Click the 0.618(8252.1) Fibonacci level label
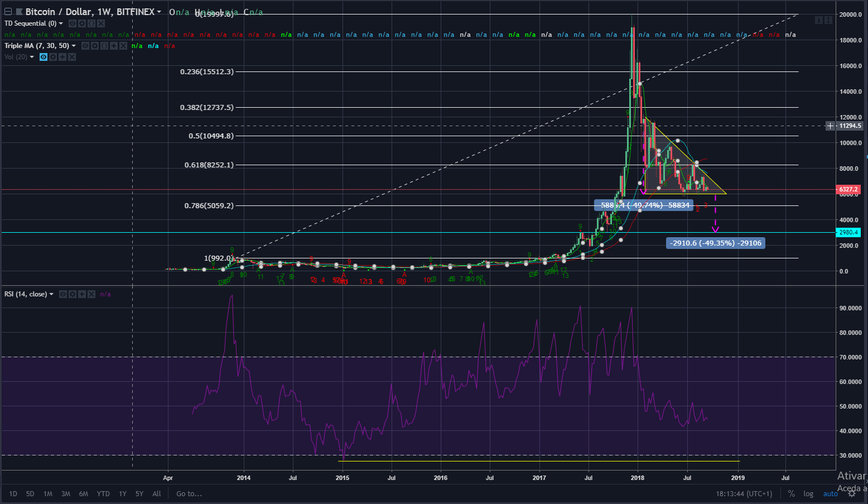Viewport: 868px width, 504px height. coord(209,165)
